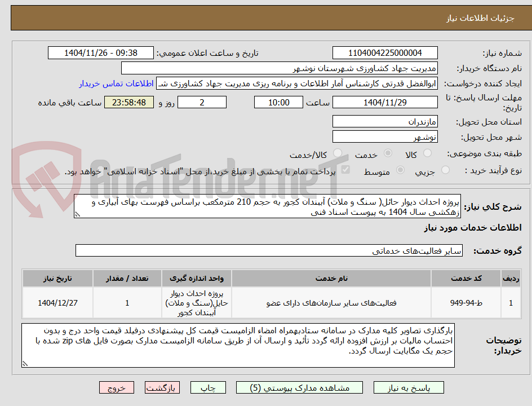Click the buyer organization name field
532x406 pixels.
(x=279, y=68)
